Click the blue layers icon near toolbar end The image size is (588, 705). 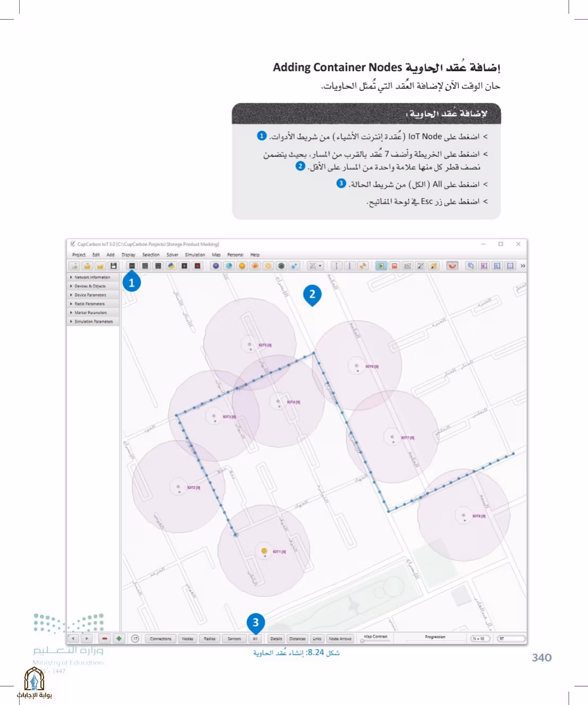pyautogui.click(x=471, y=266)
